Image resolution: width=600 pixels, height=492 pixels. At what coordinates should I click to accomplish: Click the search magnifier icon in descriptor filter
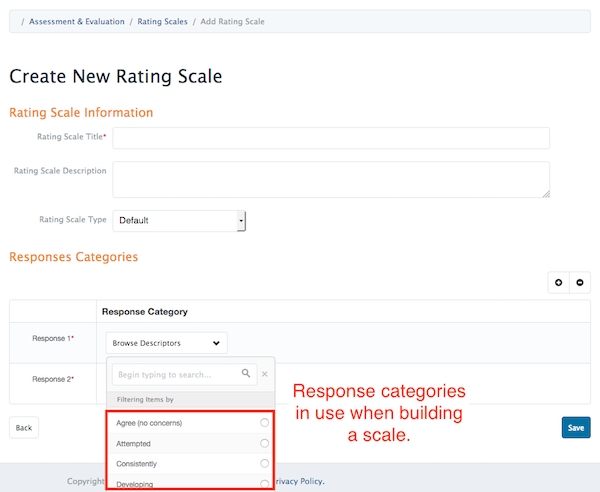pyautogui.click(x=246, y=374)
